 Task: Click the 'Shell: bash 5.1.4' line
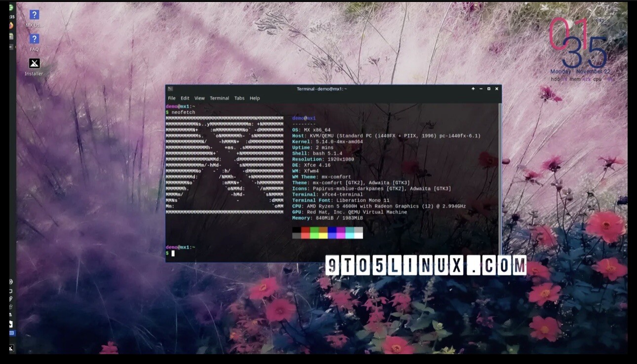317,153
